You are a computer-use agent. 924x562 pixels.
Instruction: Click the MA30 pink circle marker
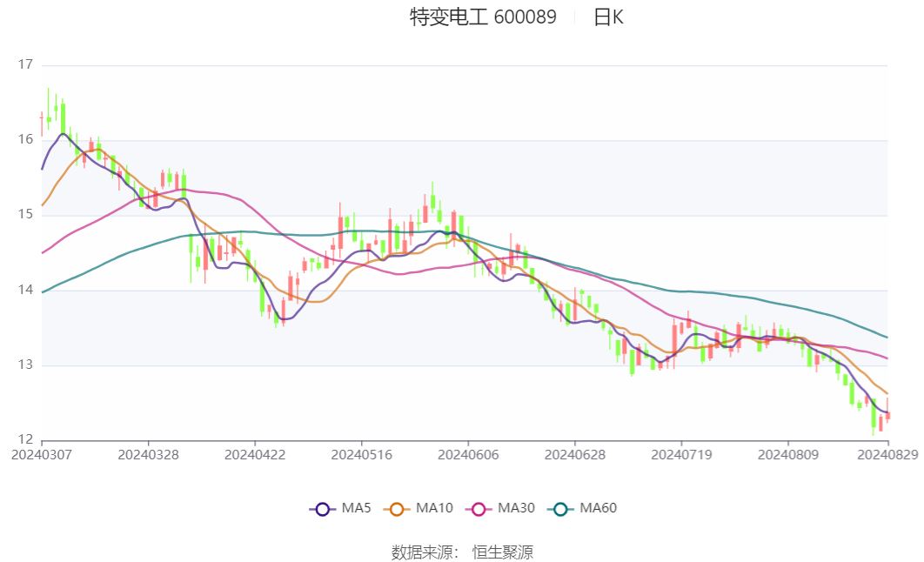tap(479, 509)
